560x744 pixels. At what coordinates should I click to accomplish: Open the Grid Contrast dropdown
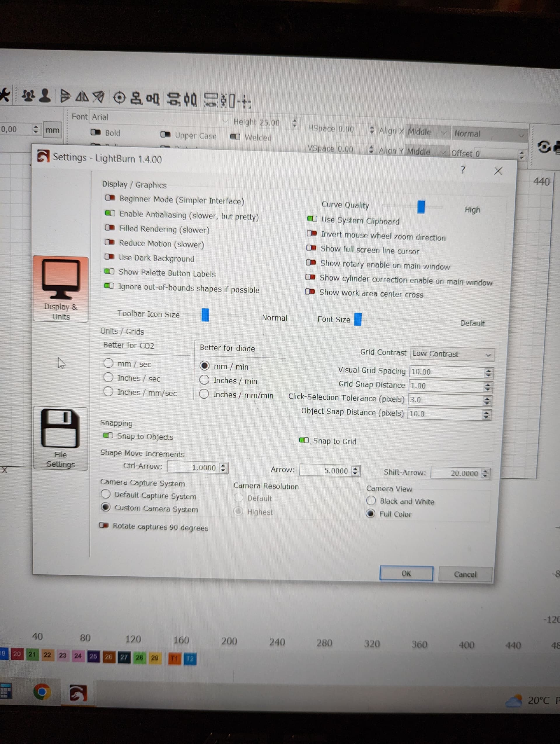[452, 354]
